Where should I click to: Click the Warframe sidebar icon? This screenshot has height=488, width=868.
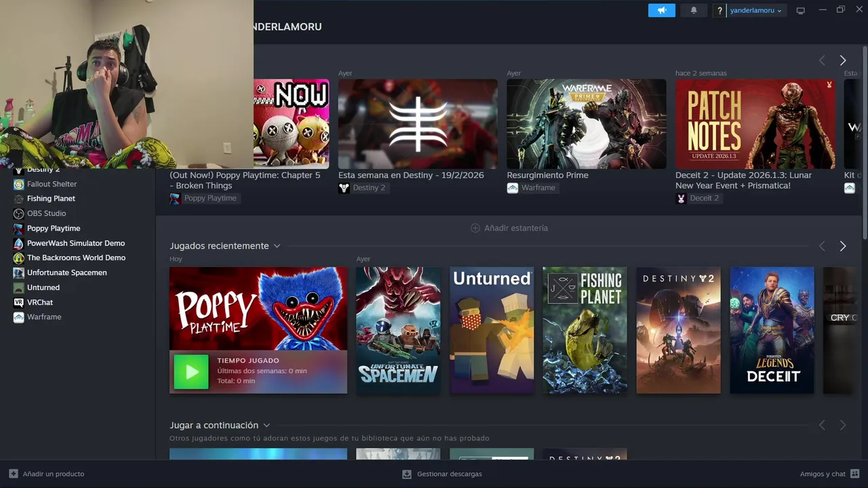point(19,317)
